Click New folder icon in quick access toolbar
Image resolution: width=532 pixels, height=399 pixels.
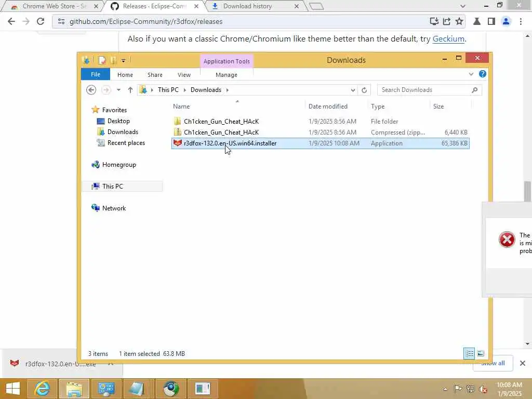(113, 60)
